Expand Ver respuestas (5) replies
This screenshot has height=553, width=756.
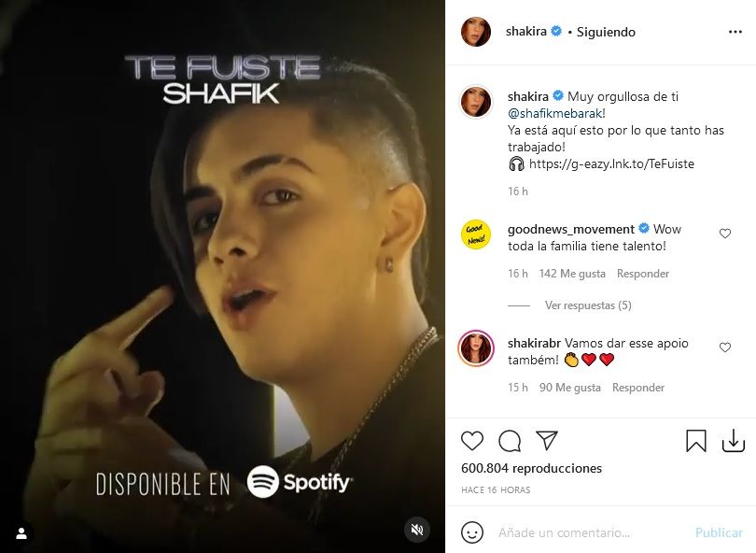tap(588, 305)
